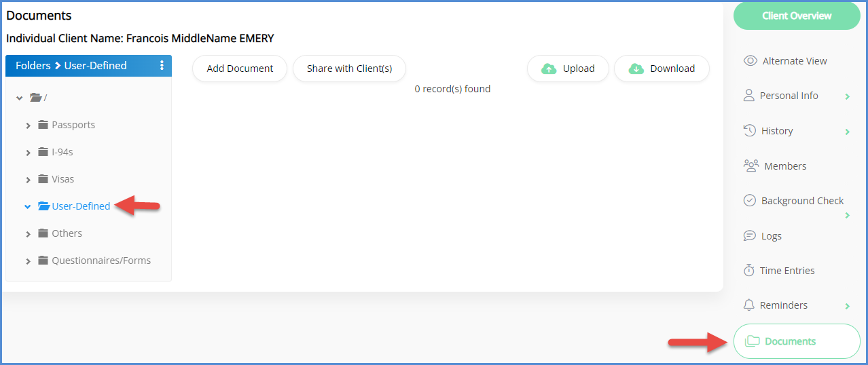The image size is (868, 365).
Task: Click the Alternate View eye icon
Action: [750, 61]
